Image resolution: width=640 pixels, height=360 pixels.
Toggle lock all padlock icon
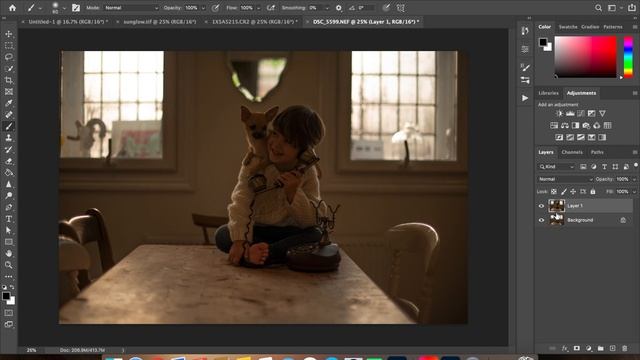click(x=593, y=191)
